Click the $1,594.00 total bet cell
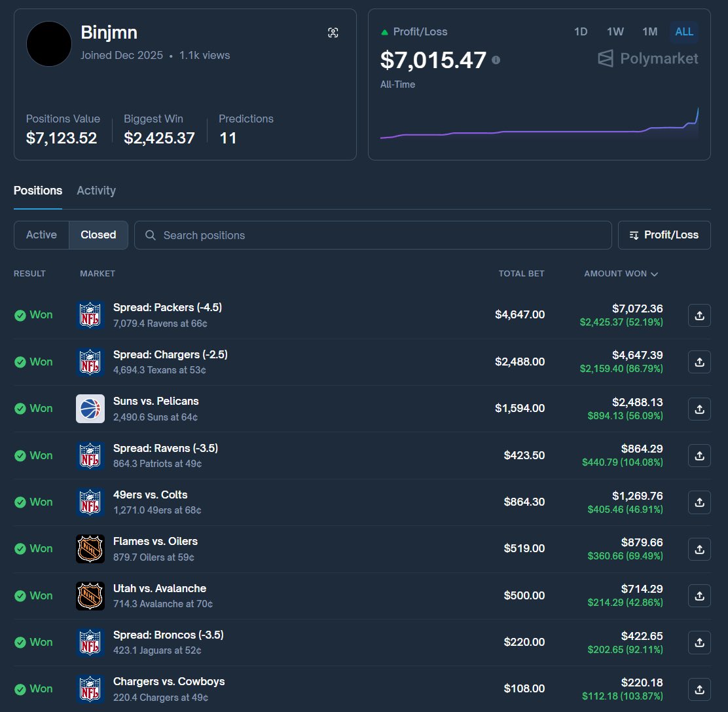The image size is (728, 712). (x=520, y=408)
